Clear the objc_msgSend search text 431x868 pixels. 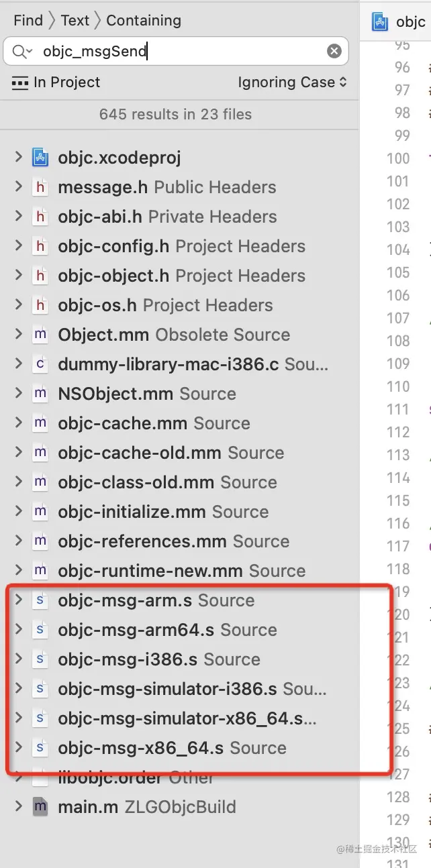click(x=334, y=52)
